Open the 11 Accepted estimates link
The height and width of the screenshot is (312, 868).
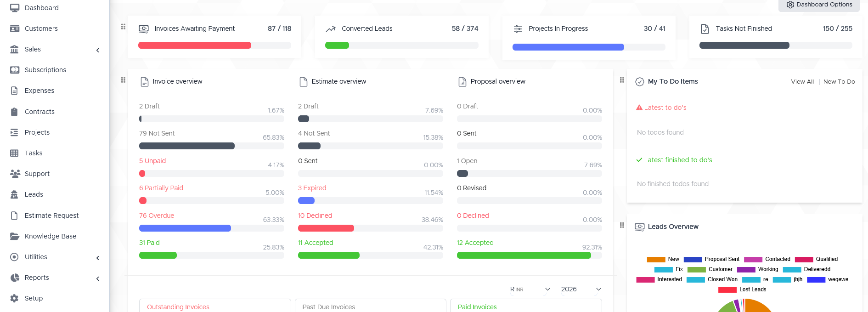316,243
